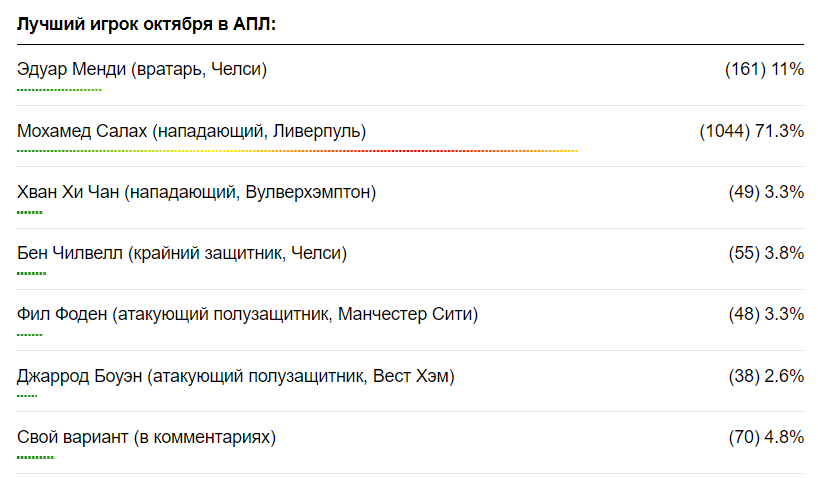Viewport: 818px width, 478px height.
Task: Click the Хван Хи Чан option text
Action: click(x=196, y=192)
